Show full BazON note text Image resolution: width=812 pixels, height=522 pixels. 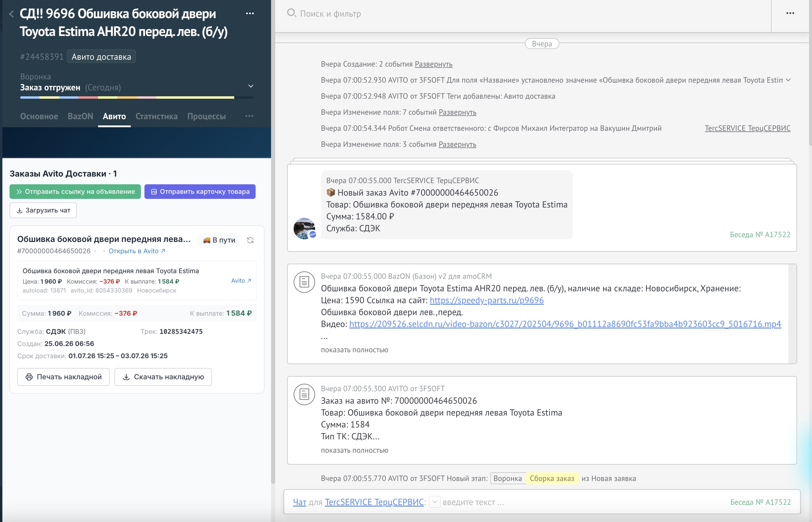[355, 350]
